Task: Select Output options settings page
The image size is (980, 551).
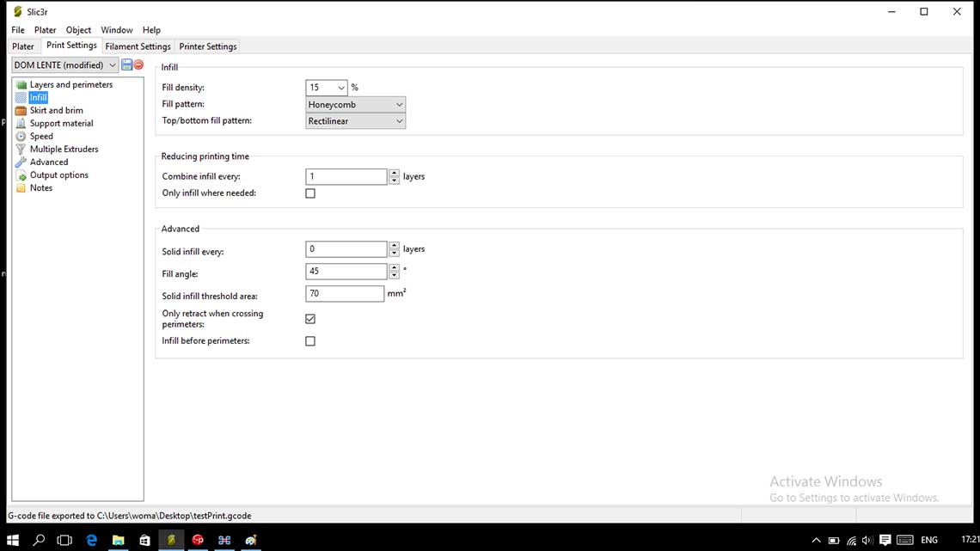Action: (58, 174)
